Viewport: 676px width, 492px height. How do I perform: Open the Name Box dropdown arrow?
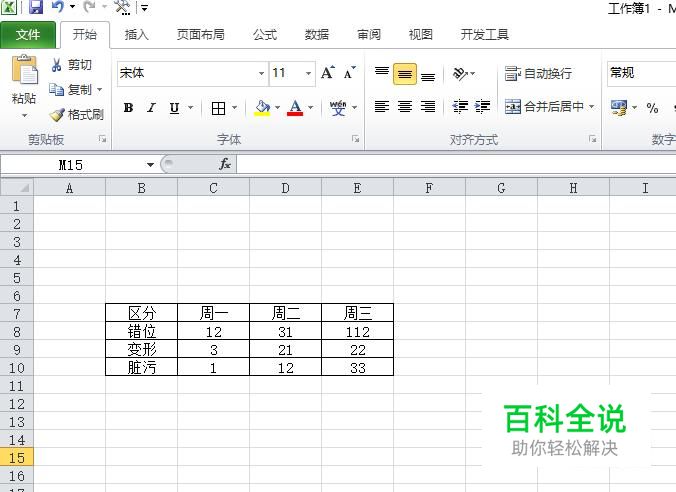pos(150,165)
